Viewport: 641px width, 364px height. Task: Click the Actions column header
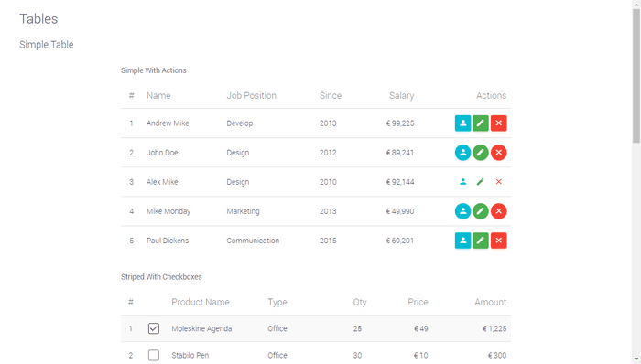click(491, 95)
